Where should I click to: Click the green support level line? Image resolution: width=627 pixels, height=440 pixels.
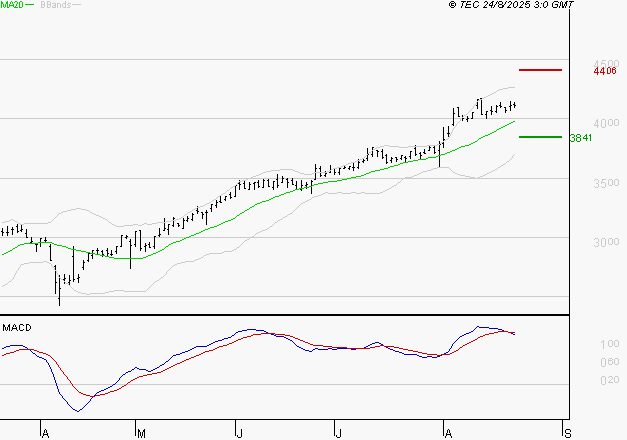540,137
